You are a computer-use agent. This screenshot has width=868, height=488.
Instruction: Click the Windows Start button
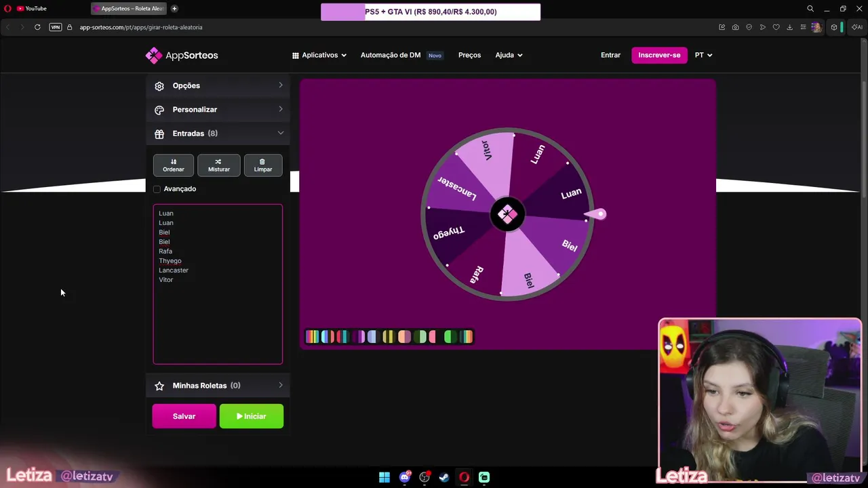(384, 477)
